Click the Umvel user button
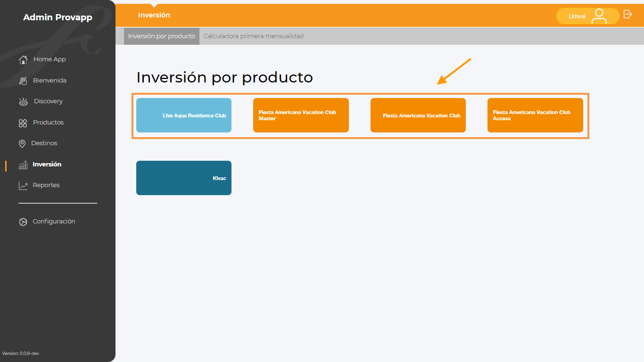 pyautogui.click(x=587, y=16)
